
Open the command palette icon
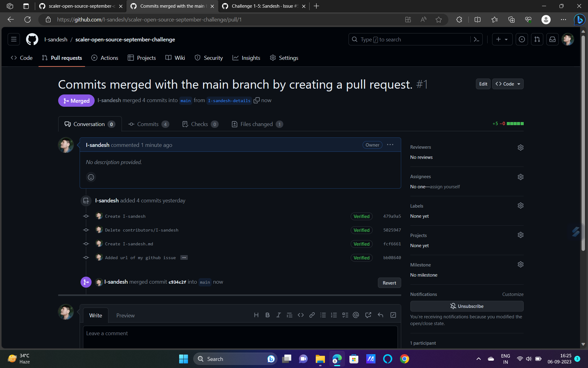tap(476, 40)
